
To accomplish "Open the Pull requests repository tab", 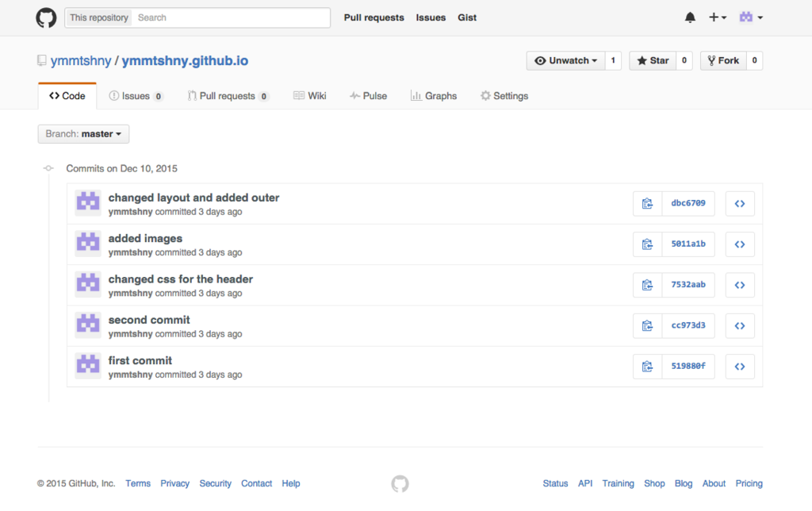I will click(228, 96).
